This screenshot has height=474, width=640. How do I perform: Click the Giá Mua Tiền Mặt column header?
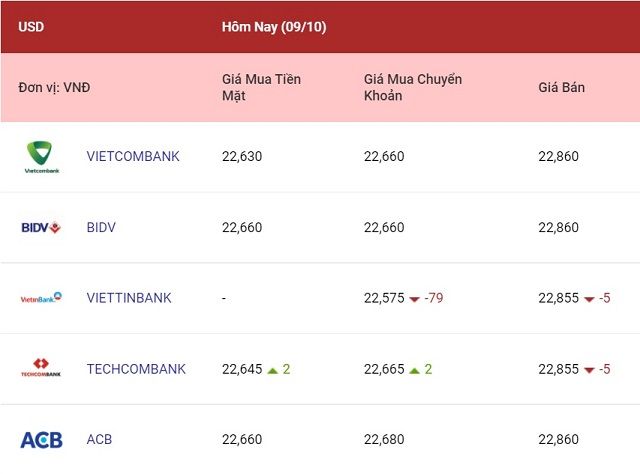(261, 87)
